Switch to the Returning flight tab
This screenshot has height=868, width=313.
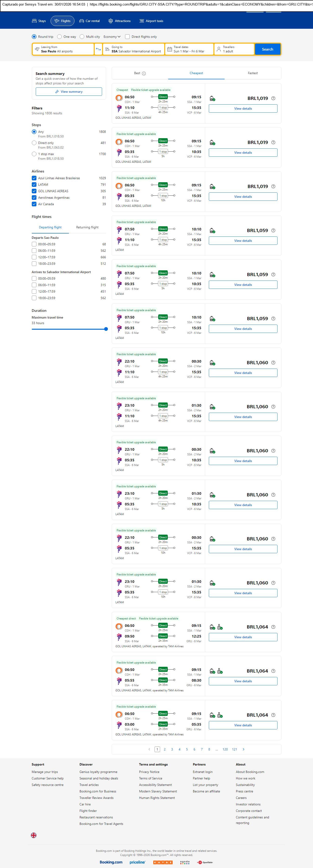[x=87, y=227]
